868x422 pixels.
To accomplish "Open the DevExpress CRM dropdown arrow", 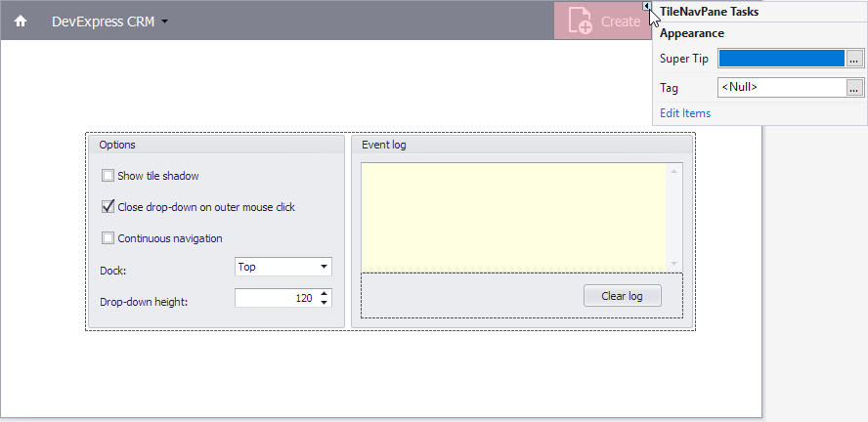I will tap(164, 22).
